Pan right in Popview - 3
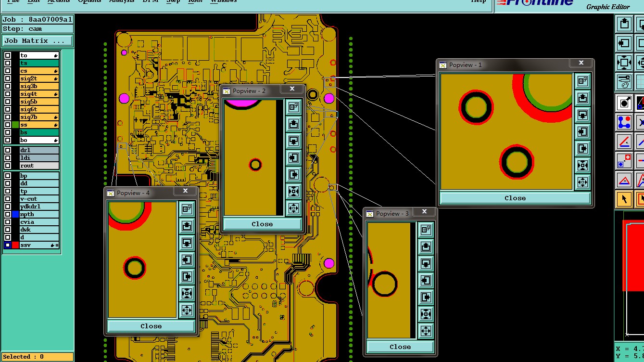The image size is (644, 362). pos(426,297)
